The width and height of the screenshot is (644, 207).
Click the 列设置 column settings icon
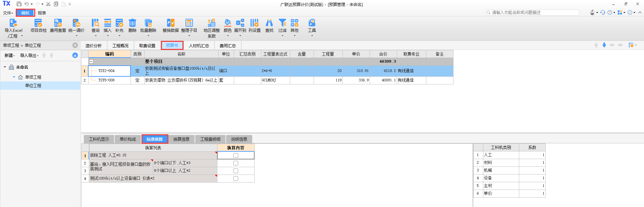[x=254, y=23]
